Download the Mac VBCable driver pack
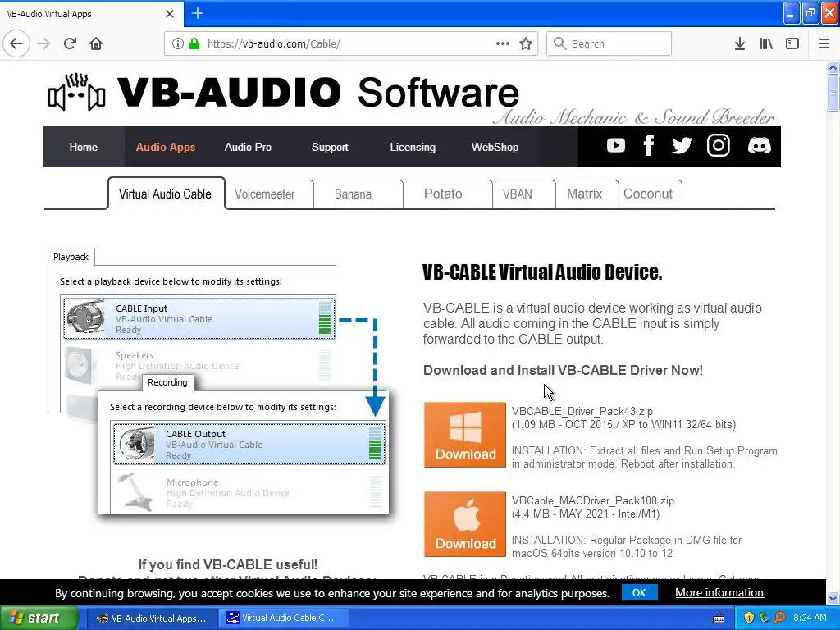This screenshot has height=630, width=840. point(465,524)
